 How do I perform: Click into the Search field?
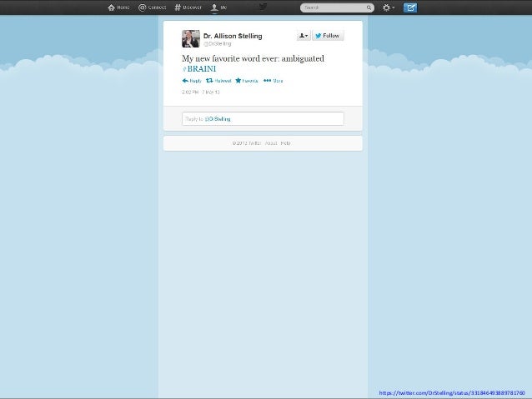337,7
